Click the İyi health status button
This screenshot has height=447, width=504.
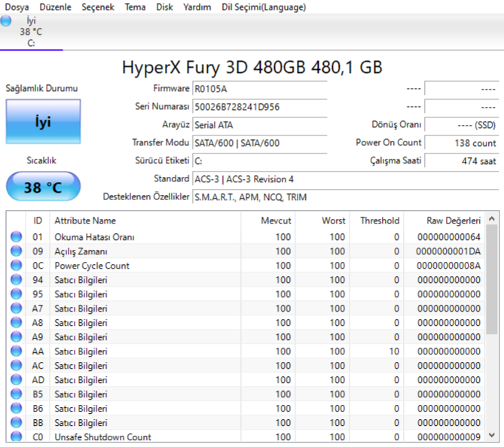click(43, 123)
